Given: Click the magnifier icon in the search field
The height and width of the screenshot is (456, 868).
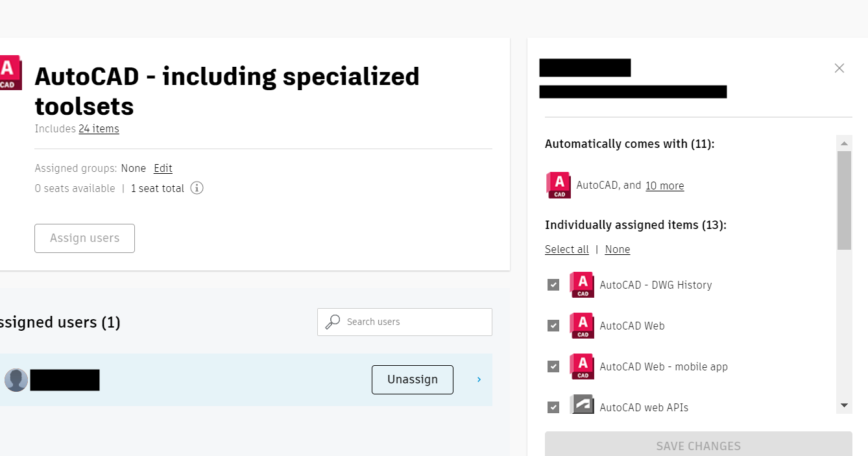Looking at the screenshot, I should coord(333,322).
